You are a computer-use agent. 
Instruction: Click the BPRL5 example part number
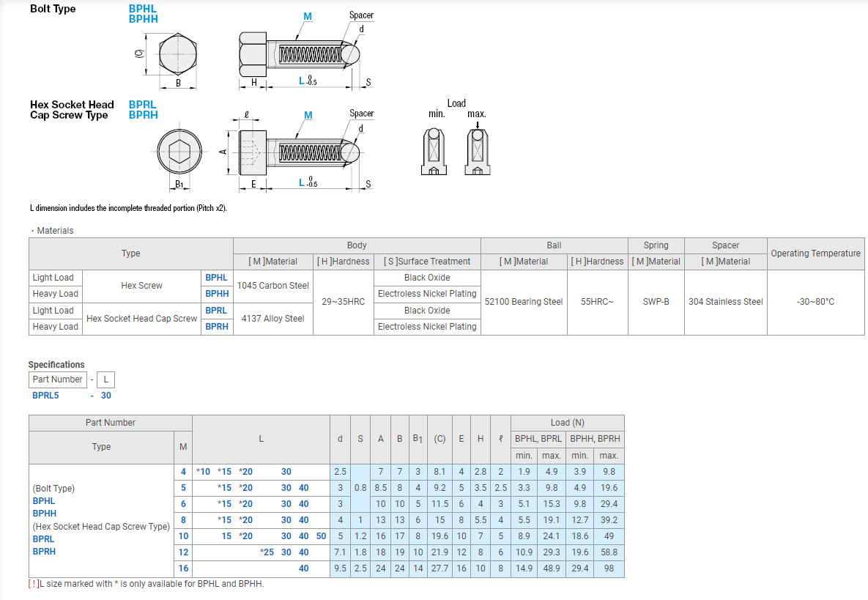pyautogui.click(x=45, y=396)
